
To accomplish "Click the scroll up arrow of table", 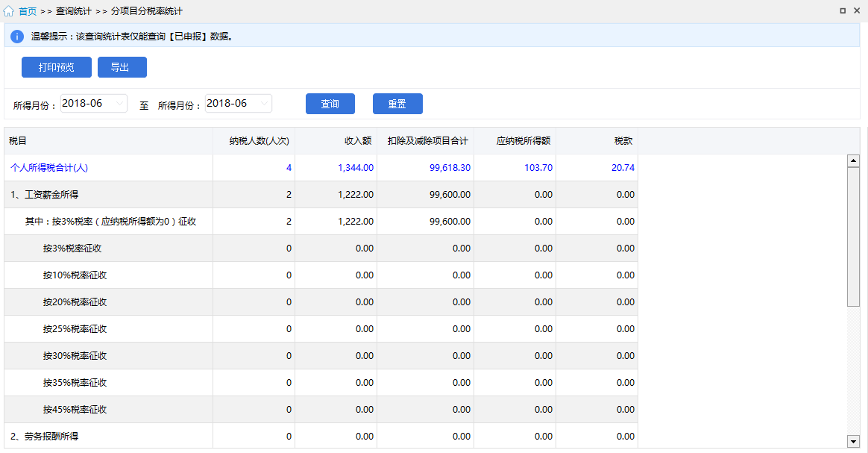I will pos(853,161).
